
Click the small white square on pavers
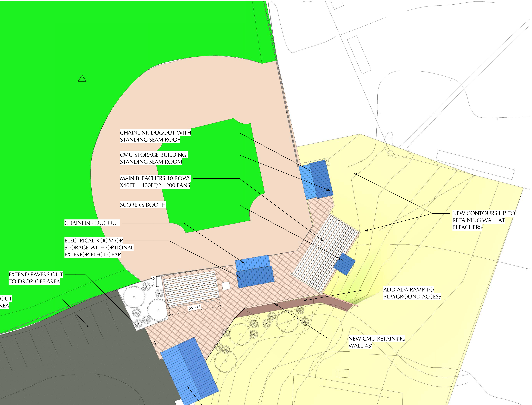[x=226, y=286]
